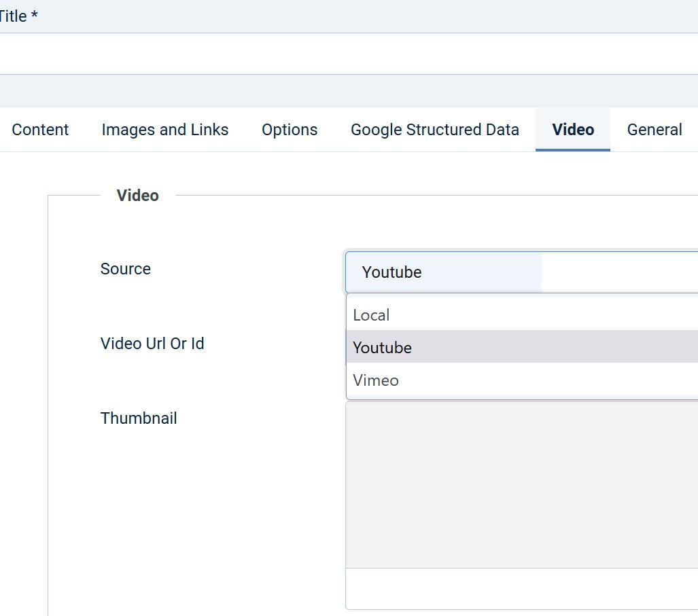Click the Source field label
698x616 pixels.
[126, 269]
